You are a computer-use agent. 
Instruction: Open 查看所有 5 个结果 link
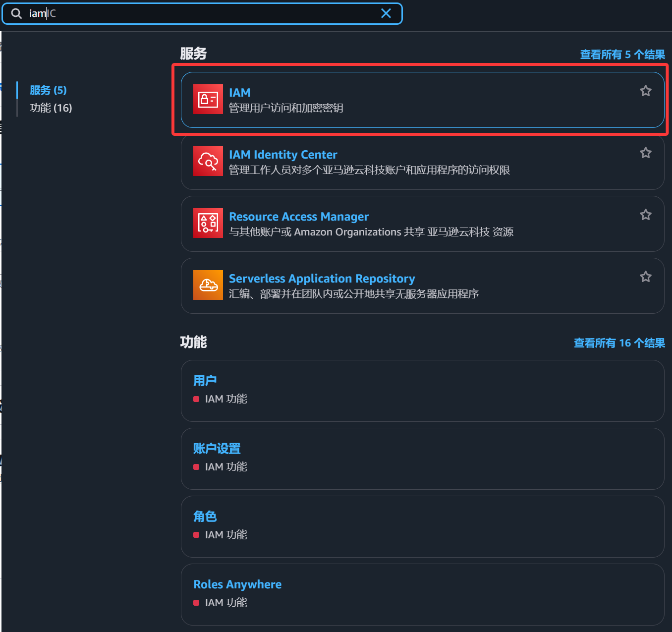pos(622,55)
